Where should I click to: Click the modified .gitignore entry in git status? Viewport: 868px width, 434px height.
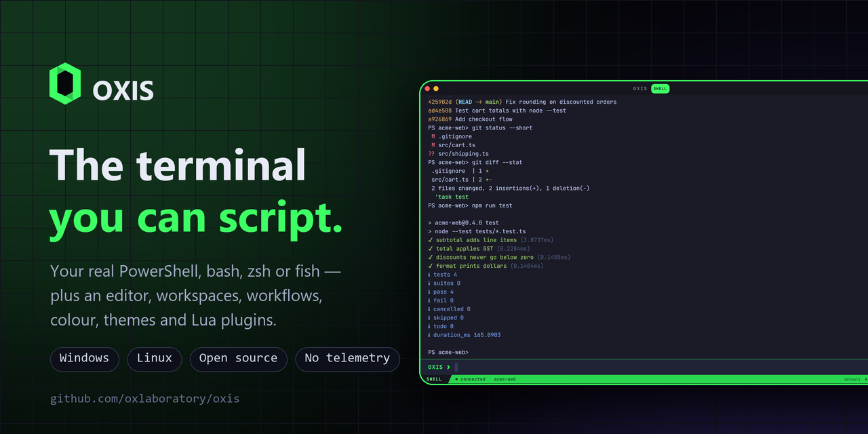coord(452,136)
